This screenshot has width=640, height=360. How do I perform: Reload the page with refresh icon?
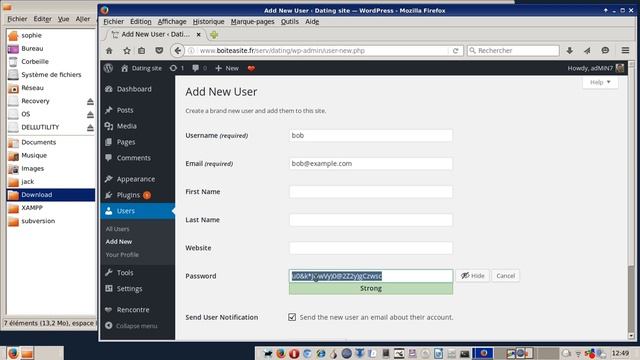click(x=456, y=51)
